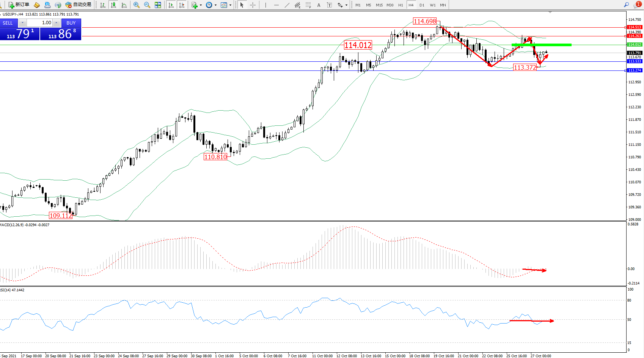Open the Templates dropdown arrow
644x358 pixels.
[x=230, y=5]
